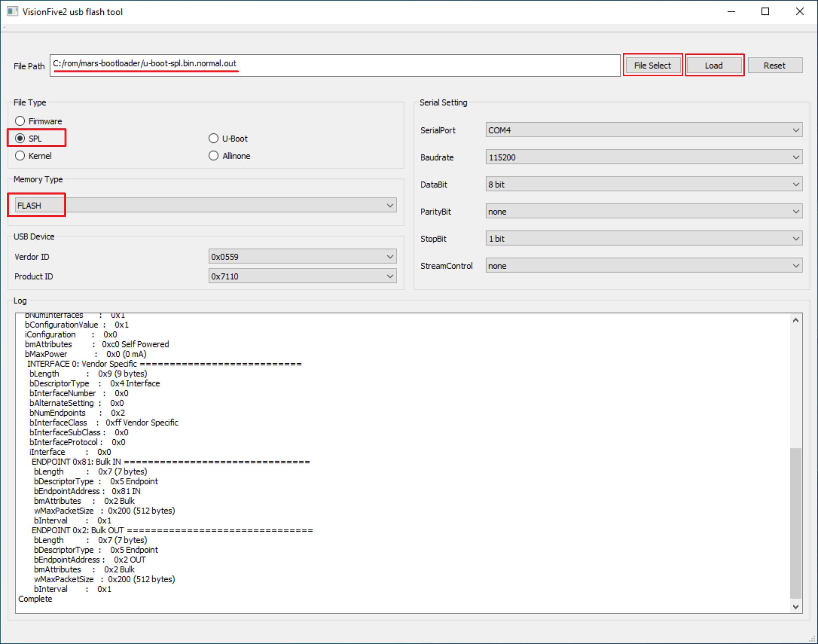Click the 'ENDPOINT 0x2: Bulk OUT' log line
The width and height of the screenshot is (818, 644).
point(172,530)
